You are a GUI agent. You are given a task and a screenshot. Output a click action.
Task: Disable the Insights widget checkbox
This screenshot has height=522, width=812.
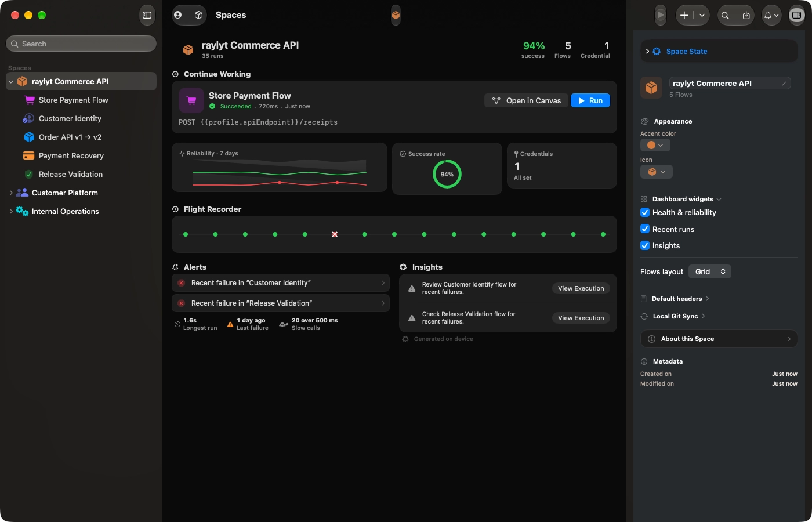[645, 245]
